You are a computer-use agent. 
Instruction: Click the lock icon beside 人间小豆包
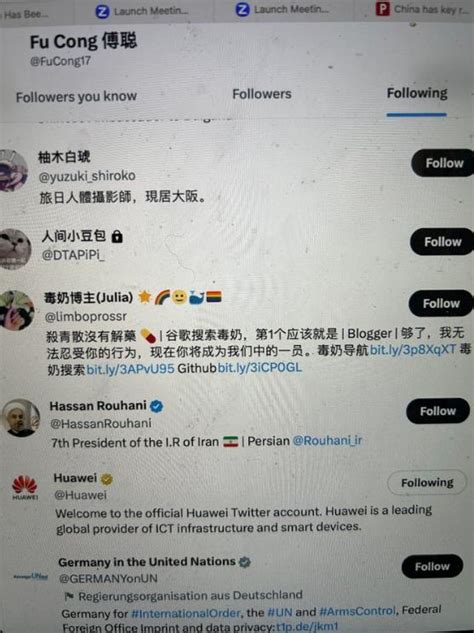click(117, 236)
